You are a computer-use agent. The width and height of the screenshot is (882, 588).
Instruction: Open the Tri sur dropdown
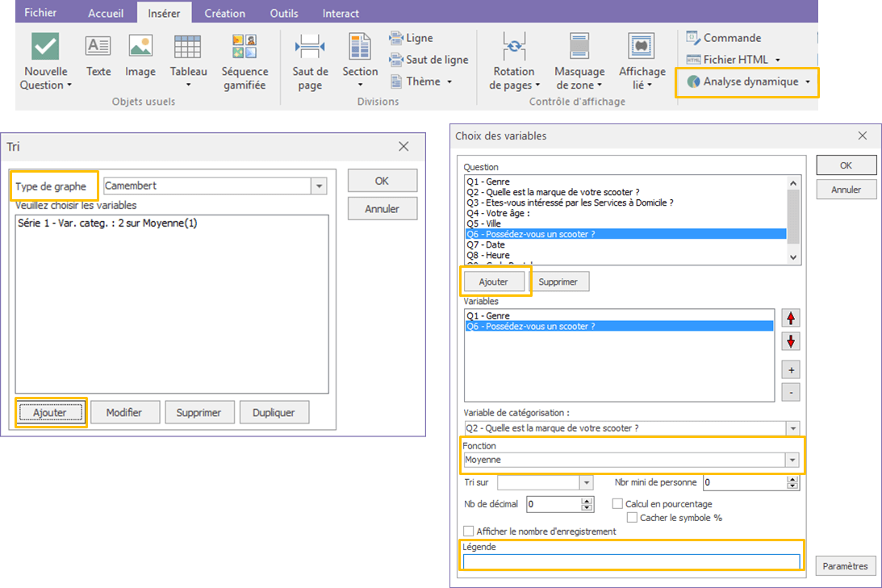point(586,482)
